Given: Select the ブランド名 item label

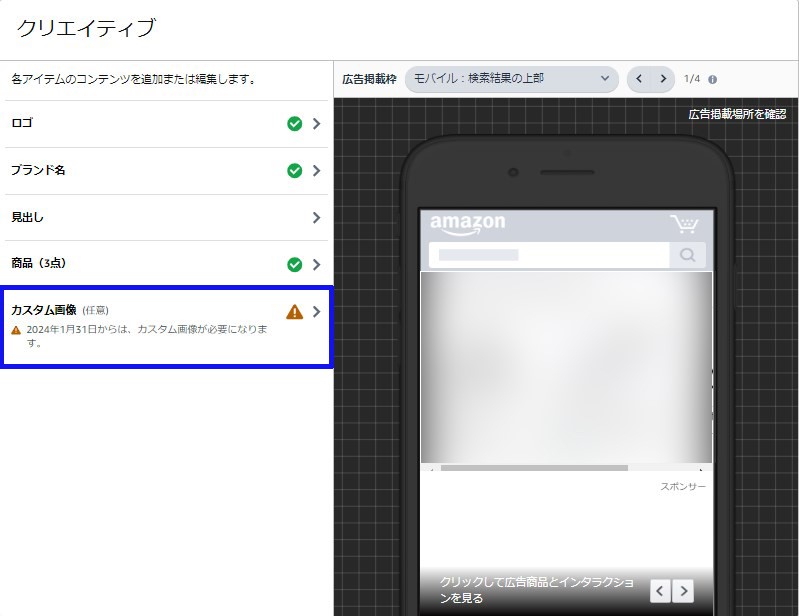Looking at the screenshot, I should [x=38, y=170].
